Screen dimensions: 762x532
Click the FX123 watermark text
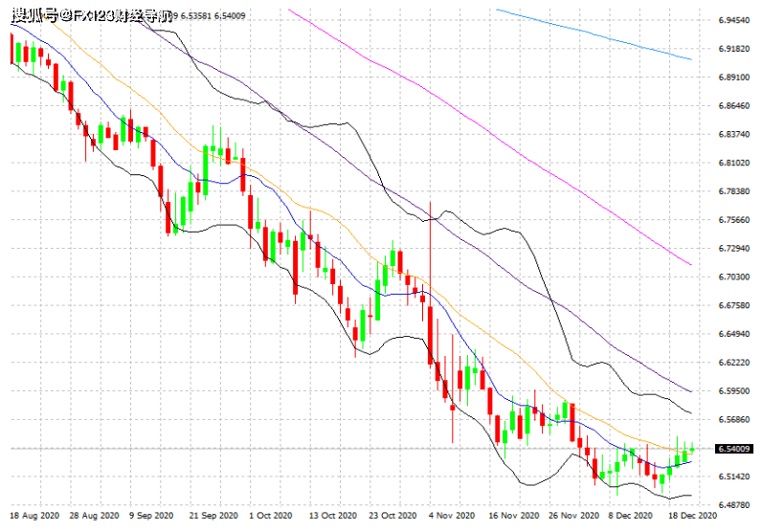pyautogui.click(x=92, y=15)
